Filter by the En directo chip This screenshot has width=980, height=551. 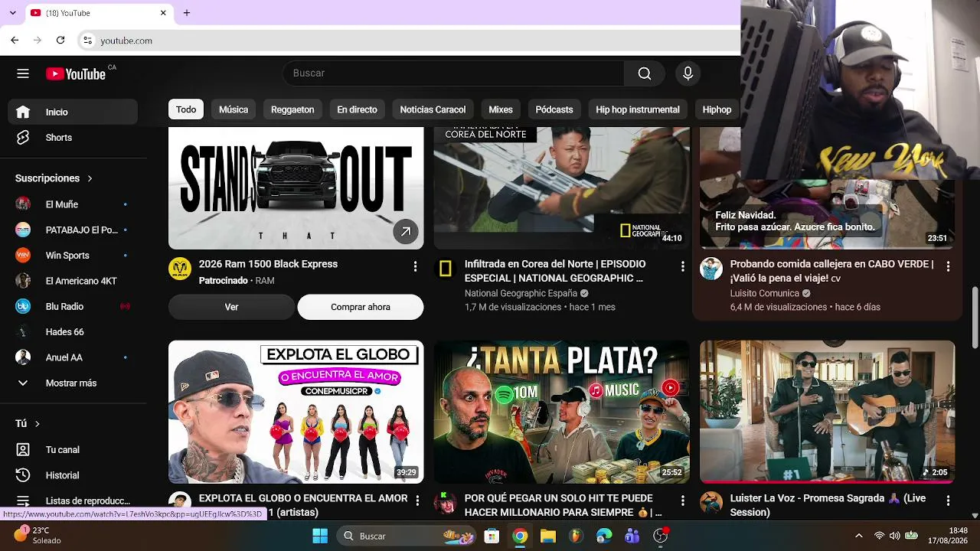(x=357, y=109)
